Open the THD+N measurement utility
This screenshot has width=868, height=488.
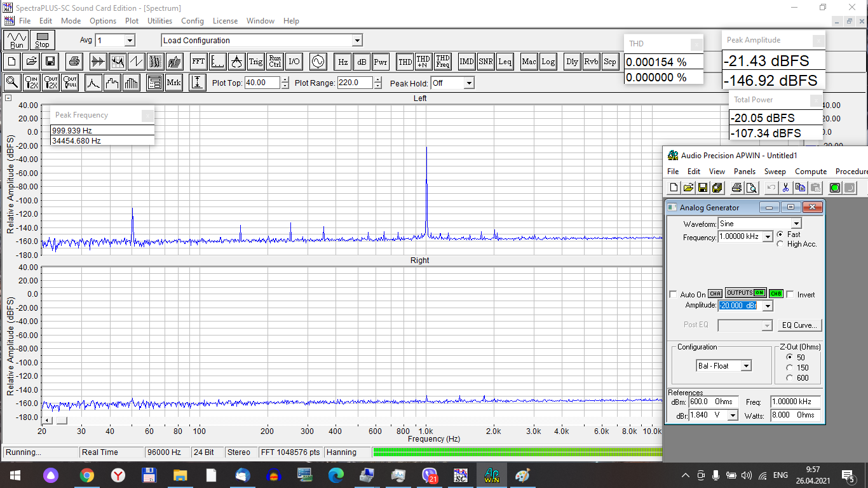coord(423,62)
